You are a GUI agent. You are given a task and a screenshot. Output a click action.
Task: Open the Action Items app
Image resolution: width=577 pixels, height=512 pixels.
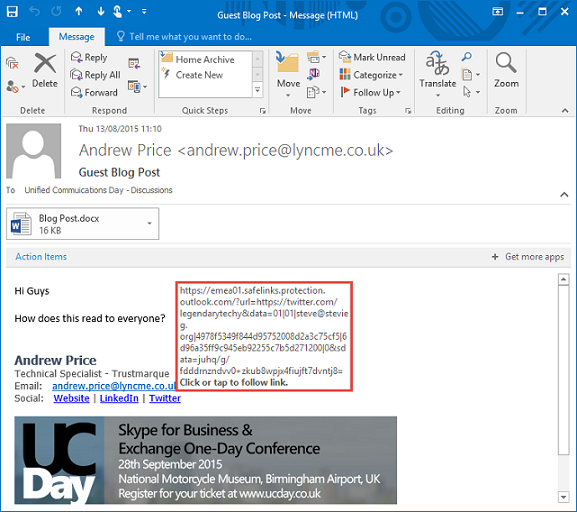coord(41,257)
